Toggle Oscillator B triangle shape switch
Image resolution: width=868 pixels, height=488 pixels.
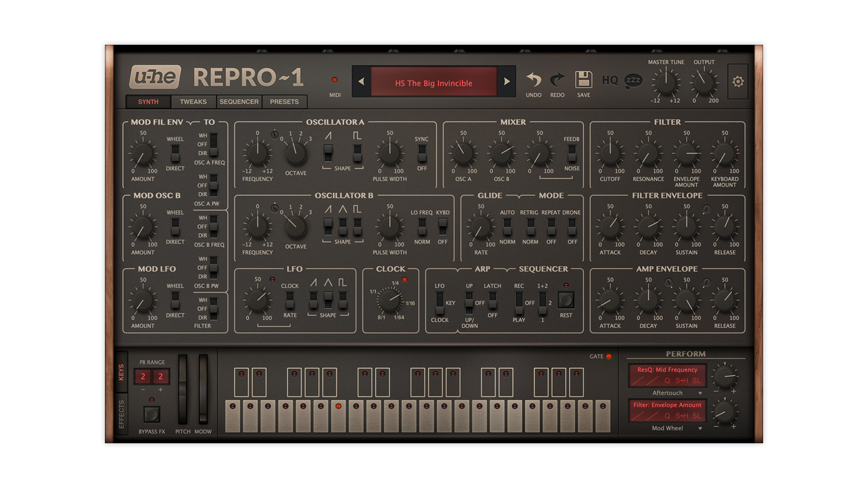point(343,226)
